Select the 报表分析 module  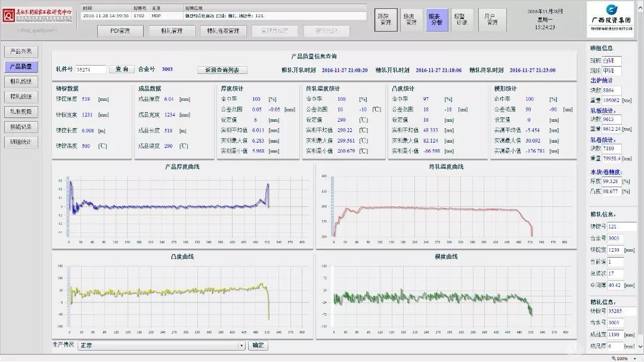436,20
